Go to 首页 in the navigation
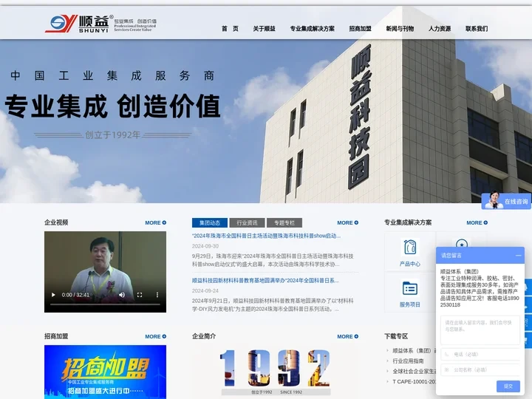 click(x=230, y=29)
